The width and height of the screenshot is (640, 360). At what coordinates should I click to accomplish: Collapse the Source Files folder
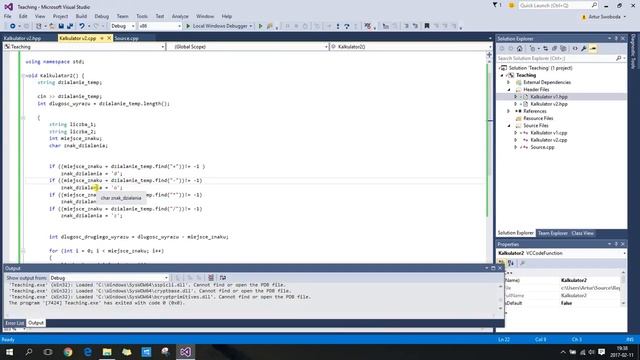[509, 126]
